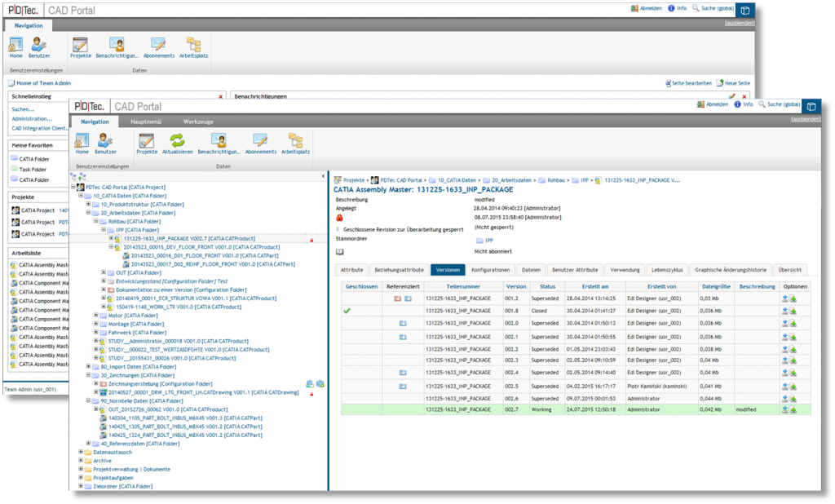
Task: Expand the Projektaufgaben folder
Action: click(81, 477)
